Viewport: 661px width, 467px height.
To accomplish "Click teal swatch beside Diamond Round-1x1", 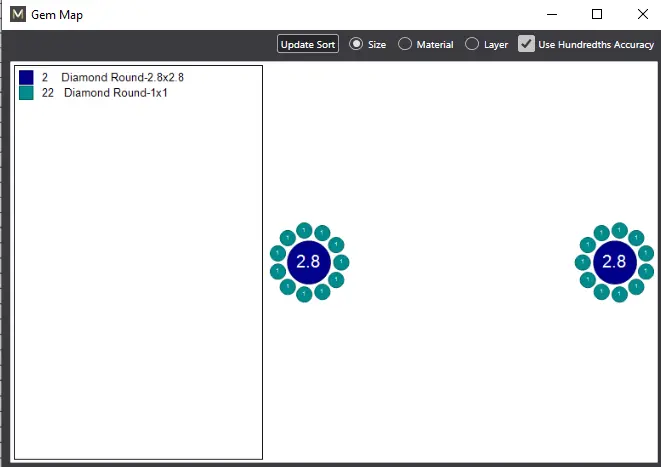I will [26, 92].
